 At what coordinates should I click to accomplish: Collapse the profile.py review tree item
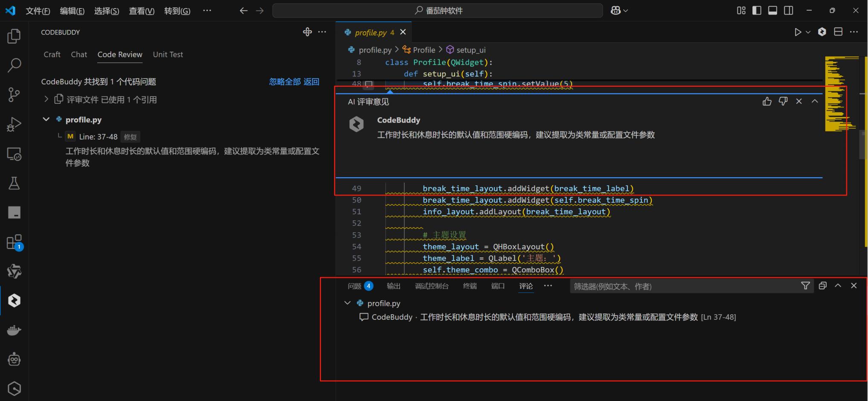46,119
